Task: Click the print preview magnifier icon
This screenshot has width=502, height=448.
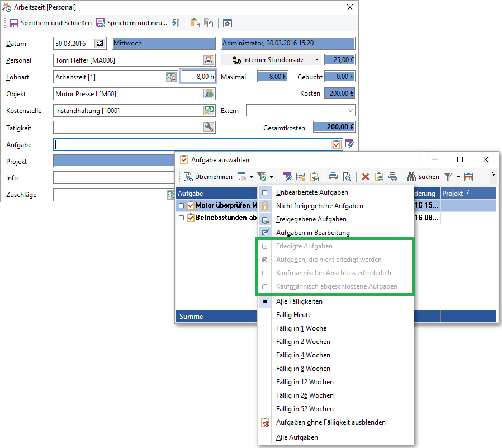Action: click(x=347, y=177)
